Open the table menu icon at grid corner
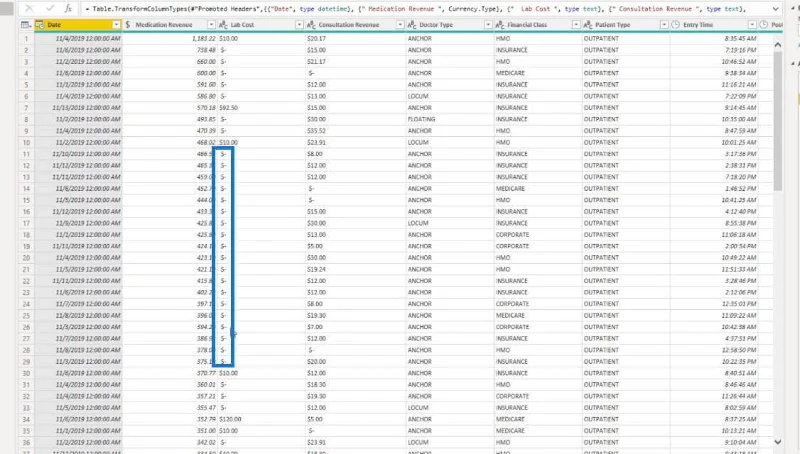Viewport: 800px width, 454px height. click(x=25, y=24)
